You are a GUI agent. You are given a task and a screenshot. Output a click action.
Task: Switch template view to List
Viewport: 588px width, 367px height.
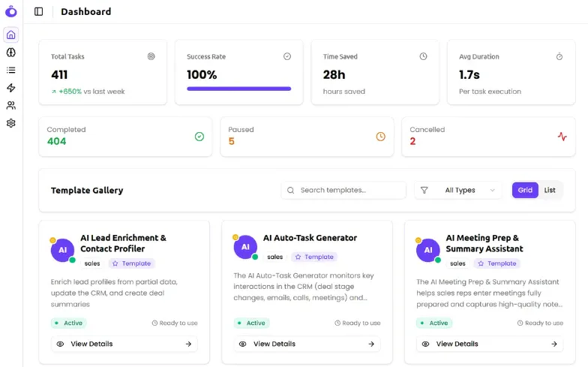549,191
